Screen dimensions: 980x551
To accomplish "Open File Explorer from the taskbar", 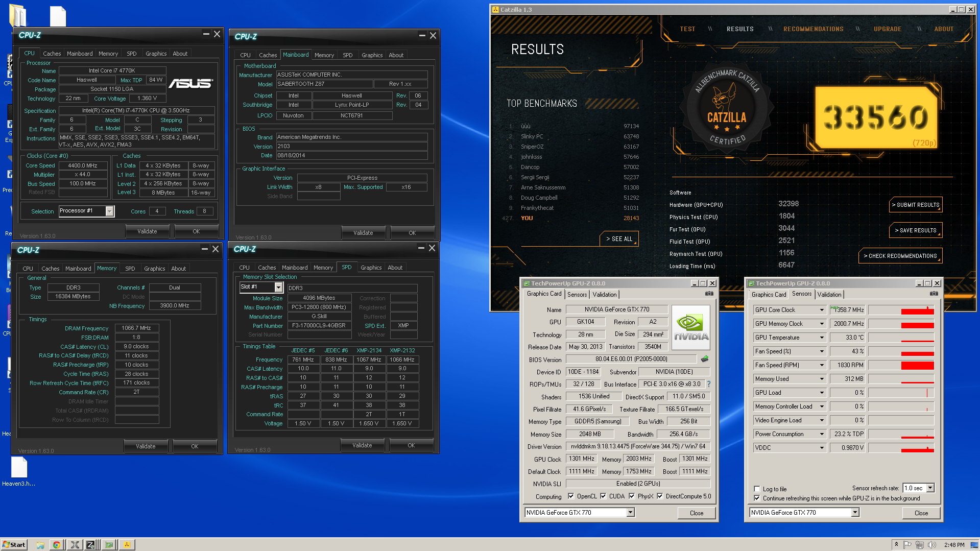I will 40,545.
